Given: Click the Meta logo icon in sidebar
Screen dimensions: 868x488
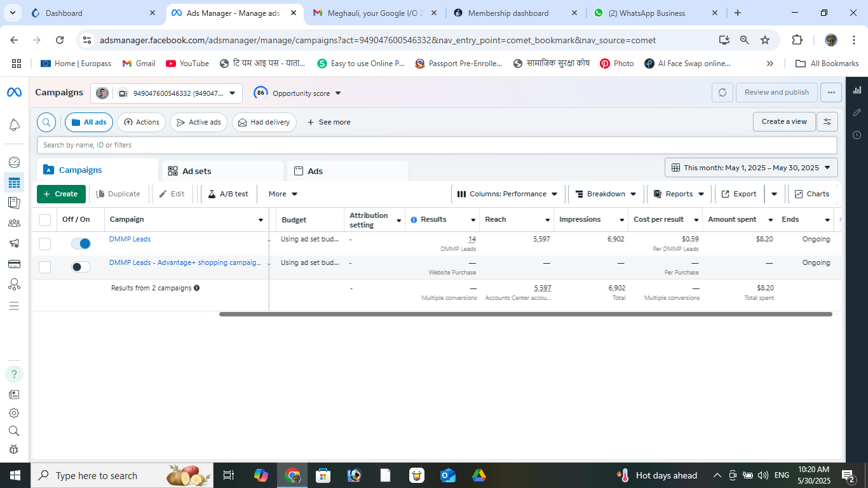Looking at the screenshot, I should [14, 93].
